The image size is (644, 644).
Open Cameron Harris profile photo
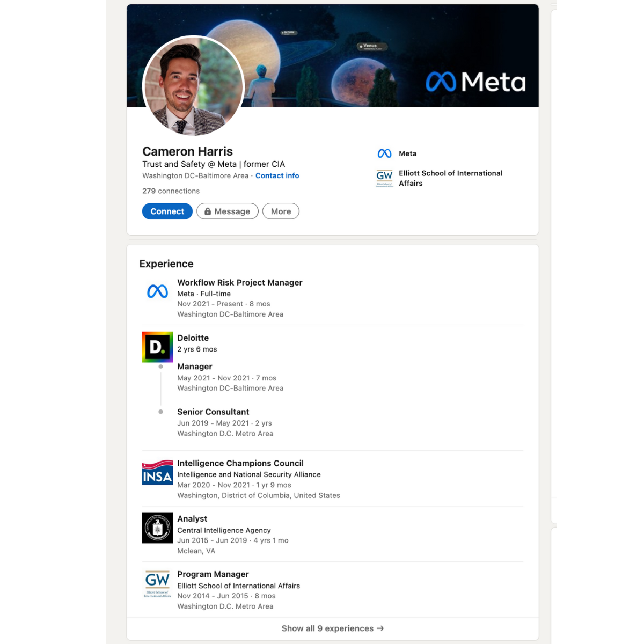193,86
